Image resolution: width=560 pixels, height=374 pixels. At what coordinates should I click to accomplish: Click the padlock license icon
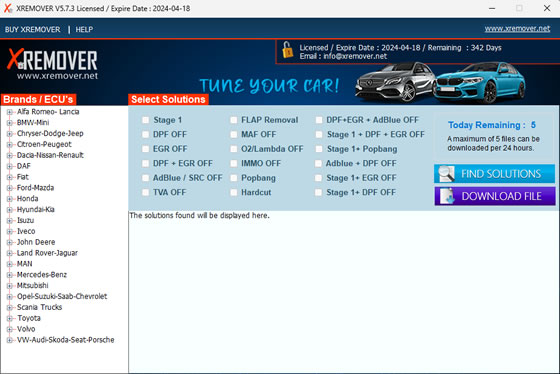pyautogui.click(x=288, y=50)
